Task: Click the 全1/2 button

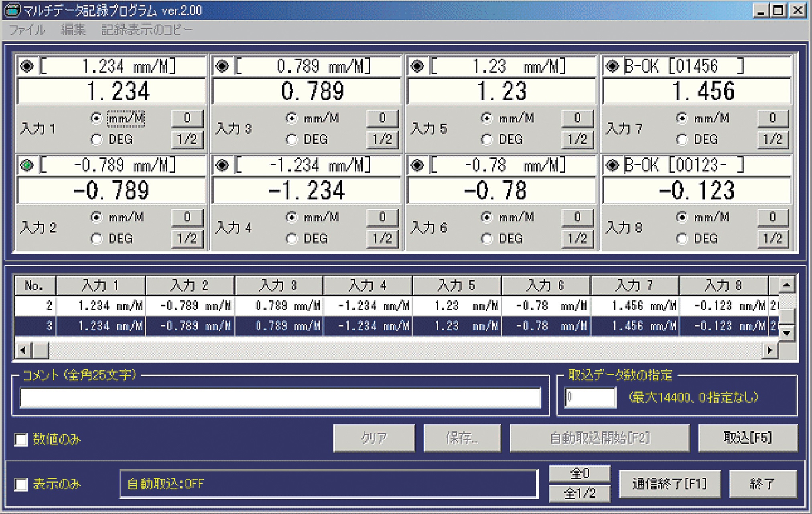Action: [580, 494]
